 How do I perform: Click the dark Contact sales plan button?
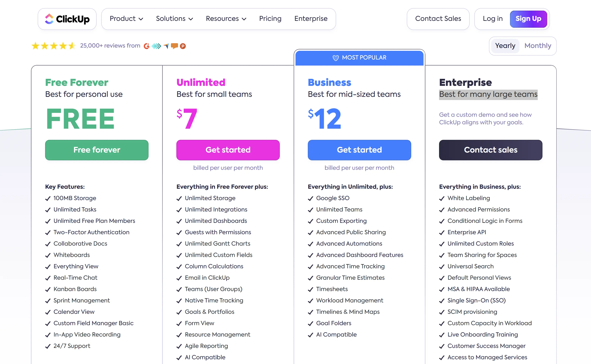tap(490, 150)
